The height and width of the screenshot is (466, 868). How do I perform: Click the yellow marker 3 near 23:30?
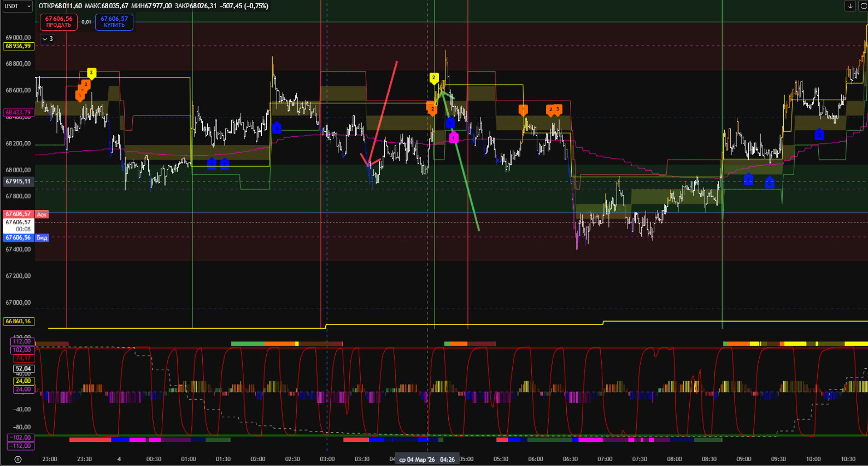(91, 73)
